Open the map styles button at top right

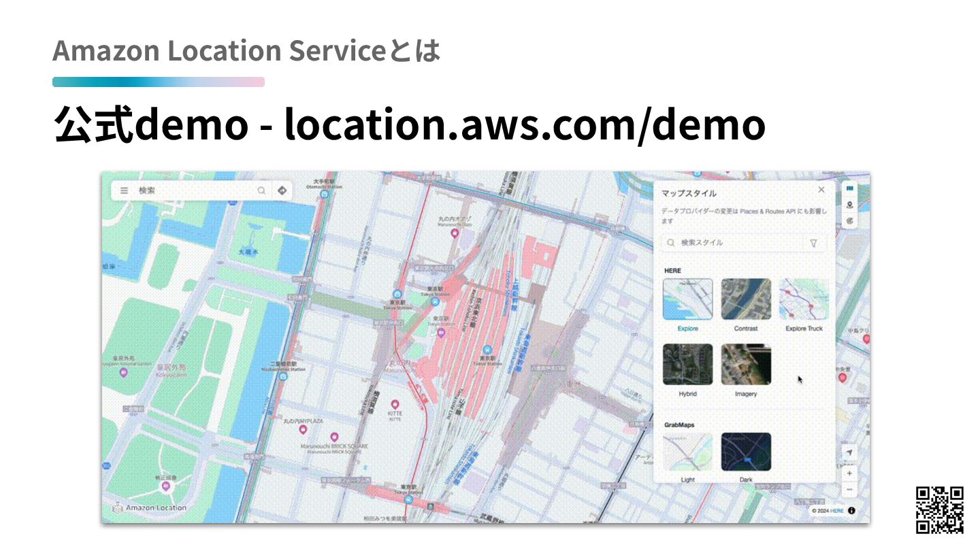[x=849, y=188]
